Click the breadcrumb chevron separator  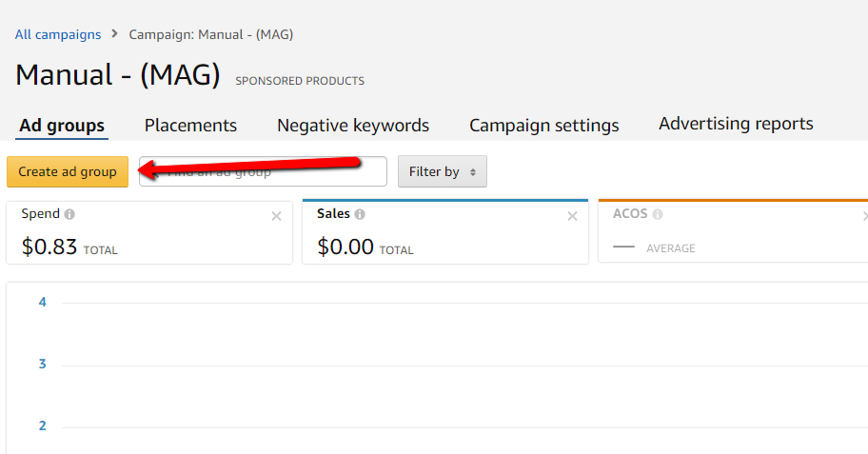point(115,34)
